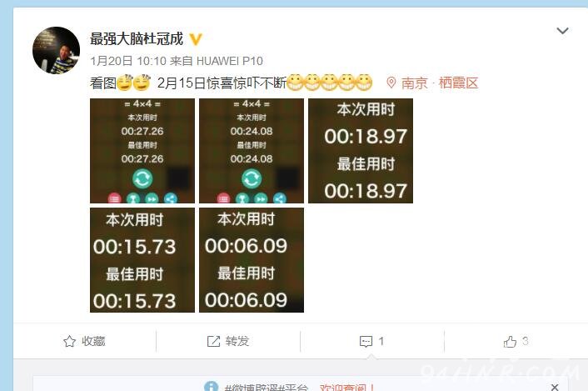588x391 pixels.
Task: Open the 最强大脑杜冠成 username link
Action: point(137,39)
